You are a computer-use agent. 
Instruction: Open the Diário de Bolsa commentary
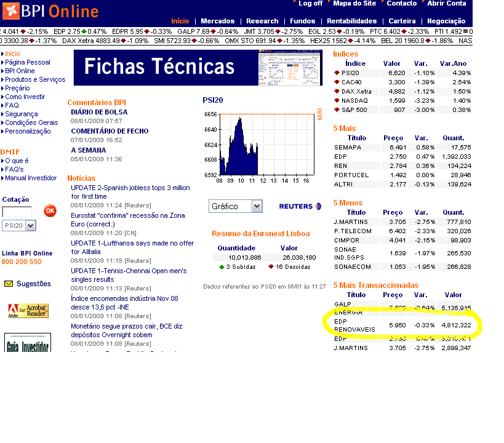click(x=99, y=112)
